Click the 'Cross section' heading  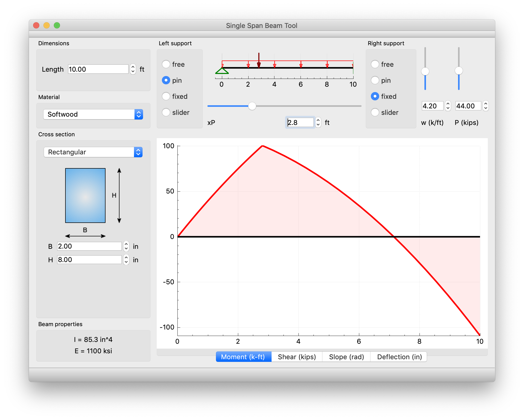[x=56, y=134]
